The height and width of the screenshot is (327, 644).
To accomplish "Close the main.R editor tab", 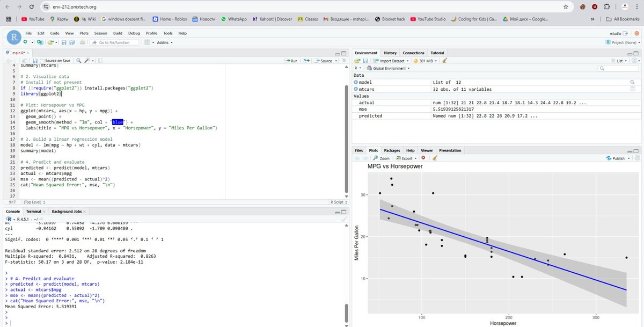I will 28,53.
